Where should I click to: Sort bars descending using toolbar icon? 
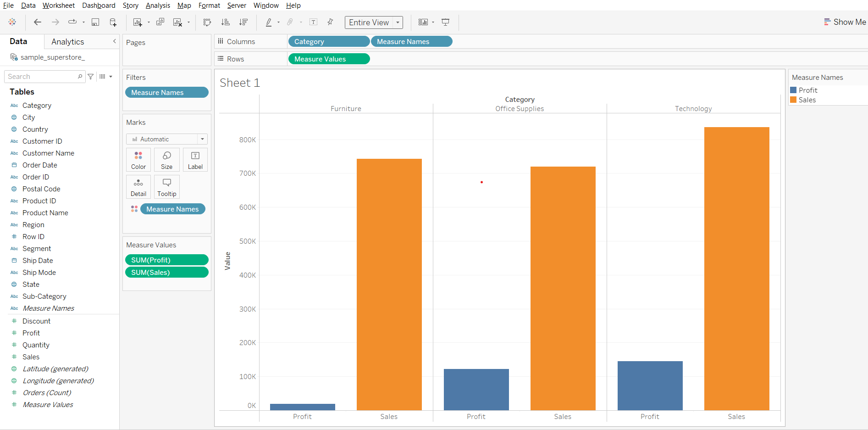point(243,22)
